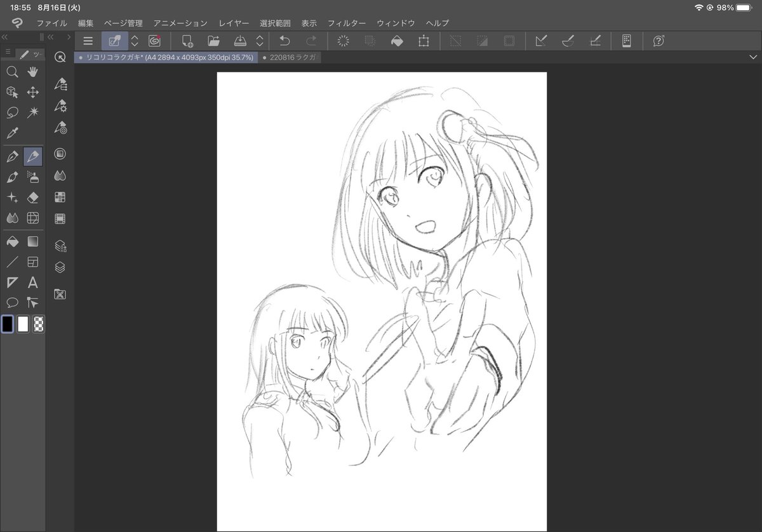This screenshot has width=762, height=532.
Task: Create a new canvas from command bar
Action: tap(187, 41)
